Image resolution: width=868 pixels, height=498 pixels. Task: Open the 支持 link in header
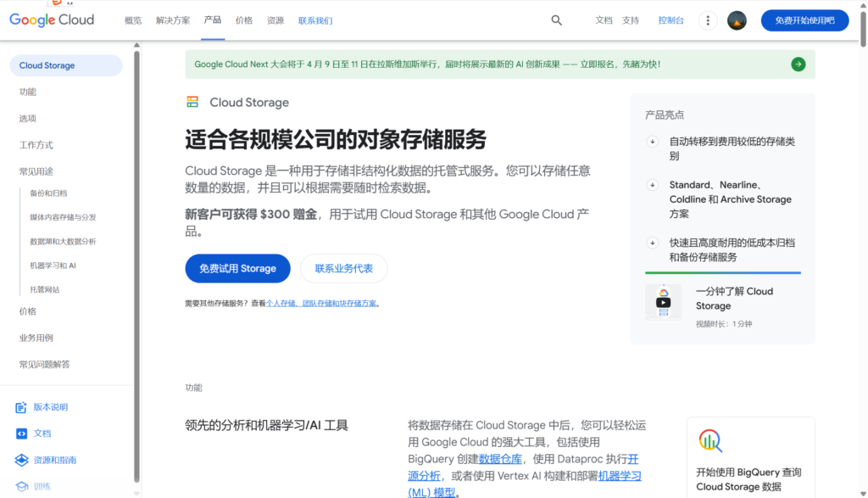630,20
